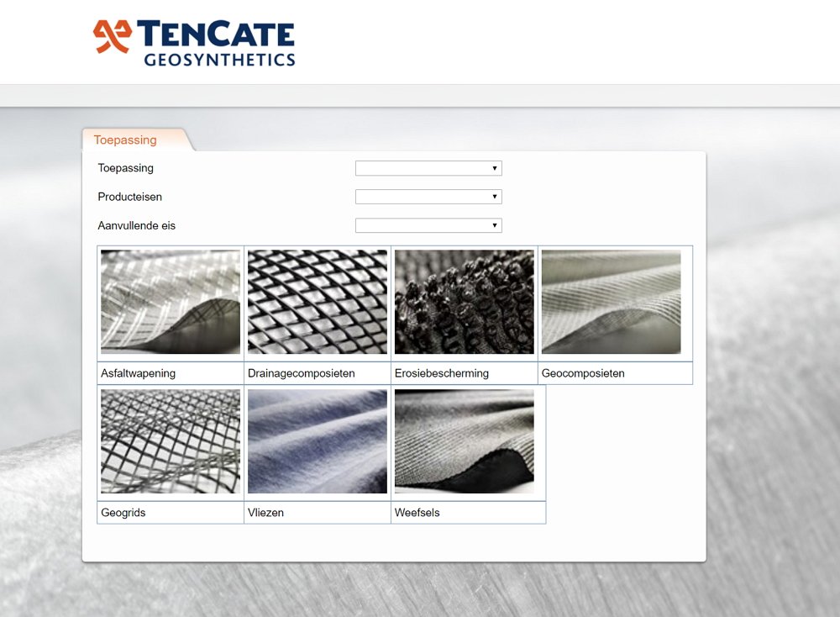The width and height of the screenshot is (840, 617).
Task: Open the Asfaltwapening product thumbnail
Action: pyautogui.click(x=170, y=301)
